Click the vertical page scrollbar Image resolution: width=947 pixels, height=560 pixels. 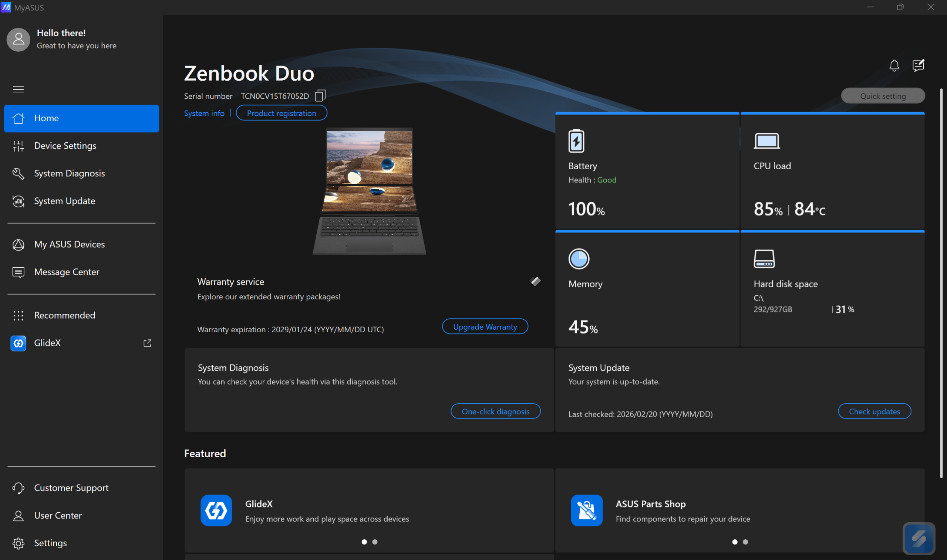tap(941, 283)
